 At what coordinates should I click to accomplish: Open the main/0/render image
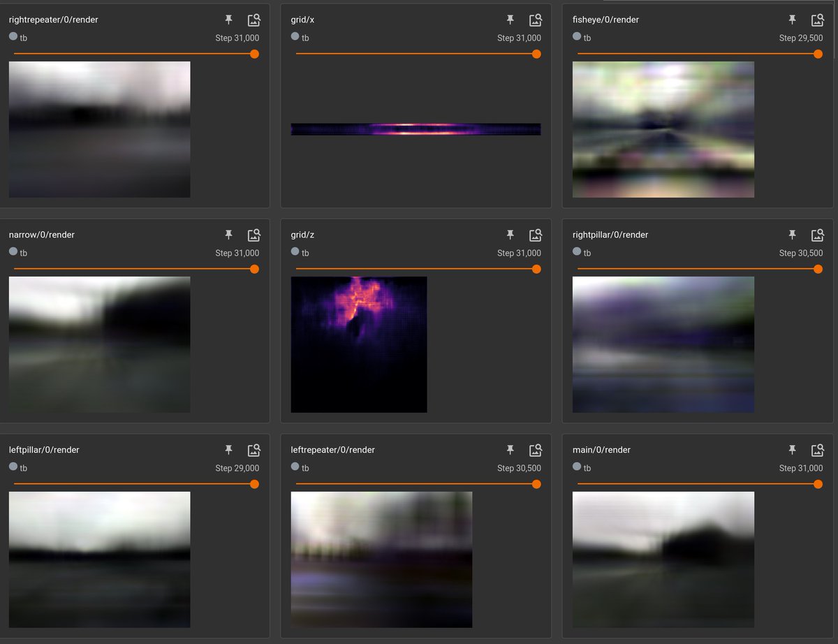click(663, 559)
